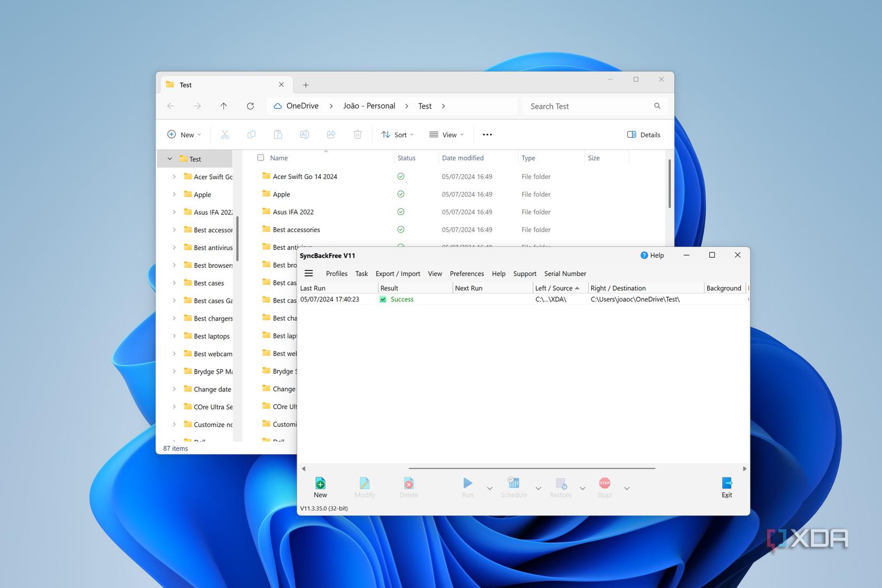
Task: Open the Sort dropdown in File Explorer
Action: tap(397, 135)
